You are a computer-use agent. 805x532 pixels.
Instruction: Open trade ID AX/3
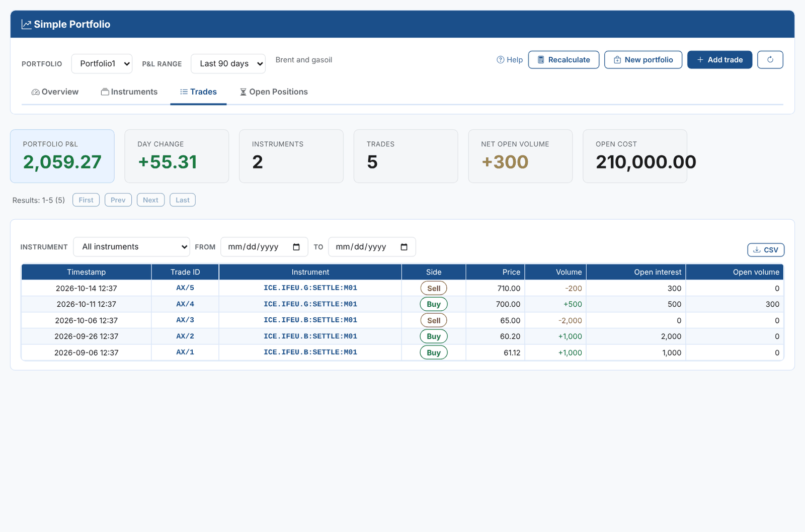(x=185, y=320)
